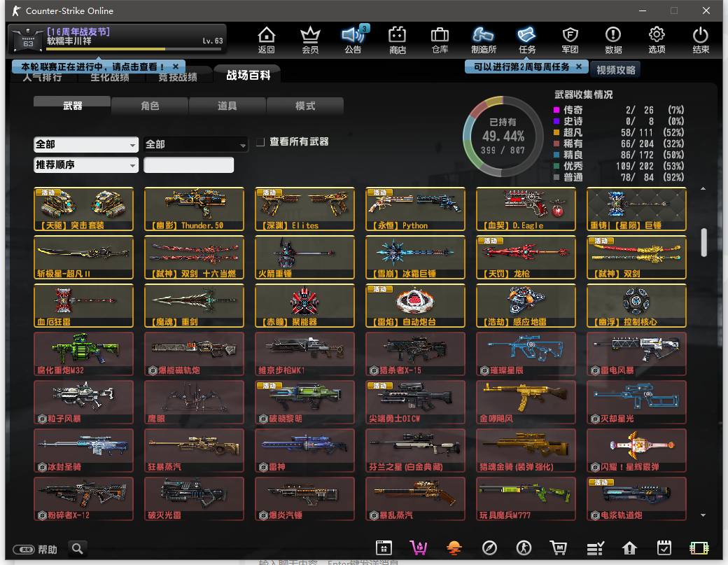Image resolution: width=728 pixels, height=565 pixels.
Task: Click the 会员 crown membership icon
Action: coord(309,39)
